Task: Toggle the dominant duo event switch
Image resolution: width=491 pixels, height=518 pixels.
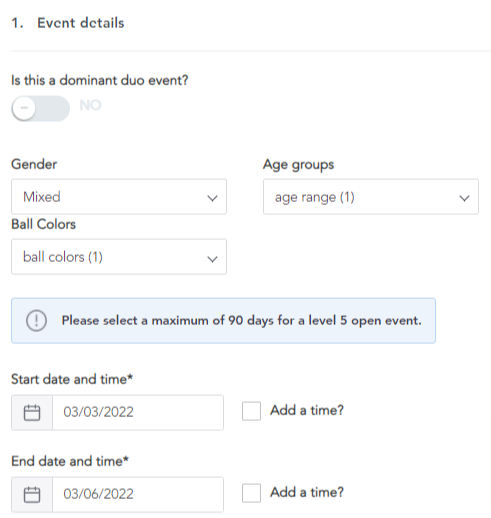Action: [x=41, y=108]
